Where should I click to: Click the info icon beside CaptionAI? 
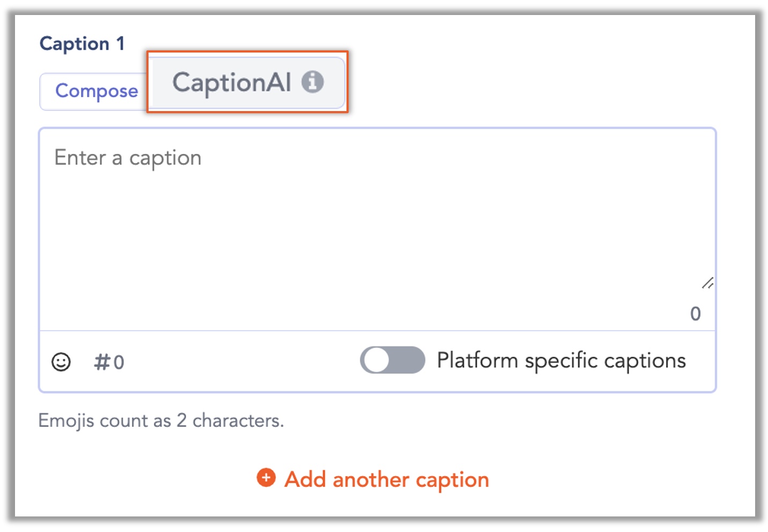point(313,82)
